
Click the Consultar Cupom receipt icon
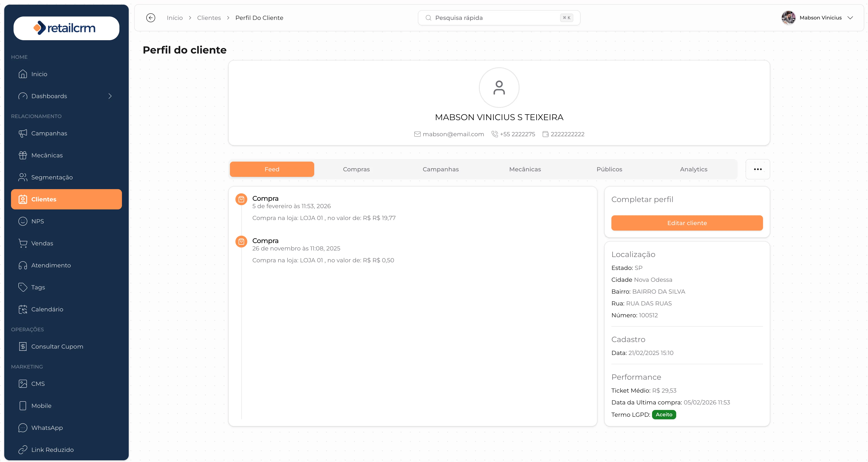pos(23,346)
